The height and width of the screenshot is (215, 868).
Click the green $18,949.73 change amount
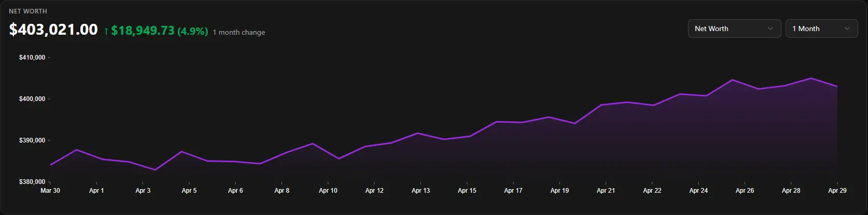point(143,31)
